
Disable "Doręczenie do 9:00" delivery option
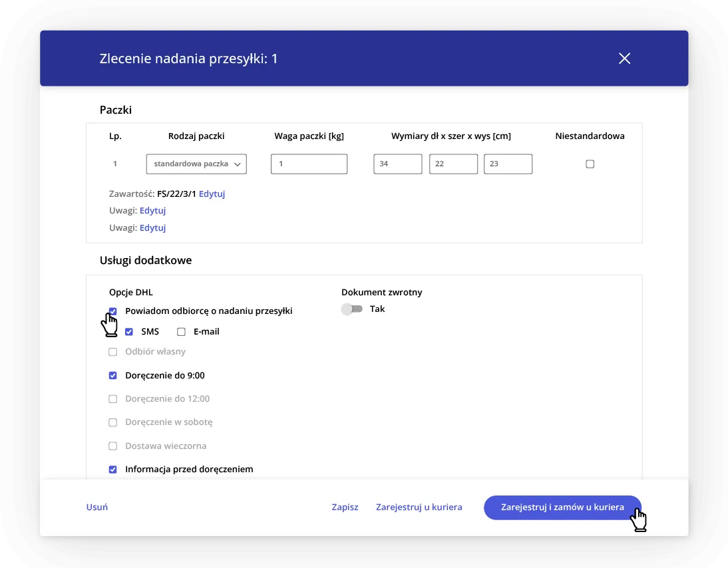tap(112, 375)
